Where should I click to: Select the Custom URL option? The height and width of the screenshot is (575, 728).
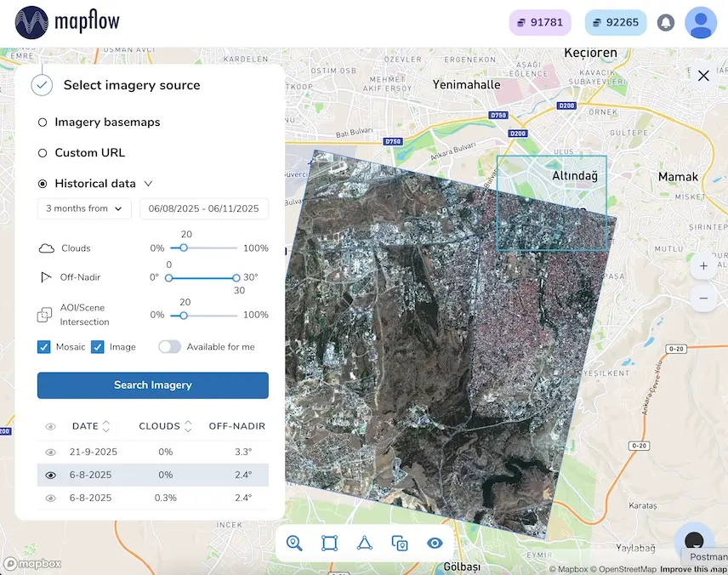pyautogui.click(x=43, y=153)
